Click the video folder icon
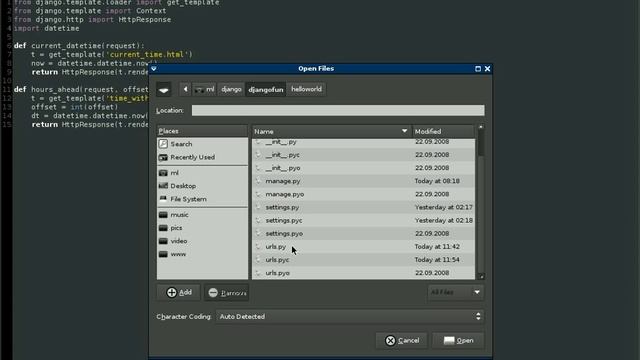 point(163,241)
